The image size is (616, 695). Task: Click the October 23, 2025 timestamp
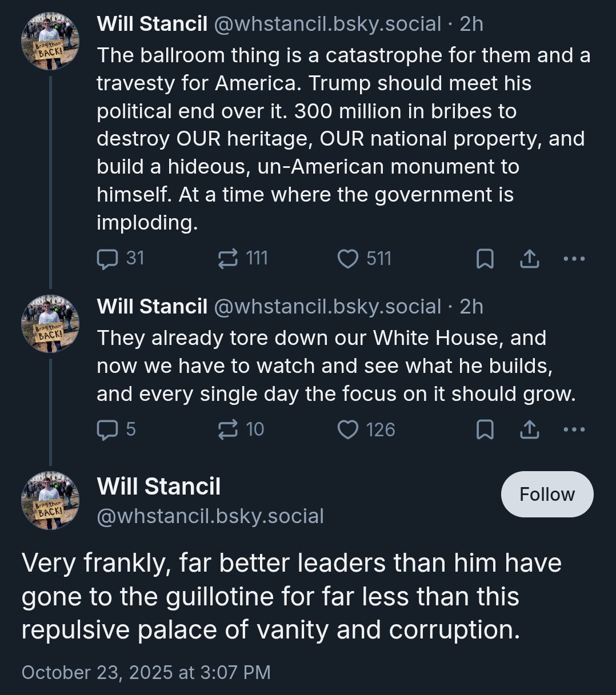[146, 672]
